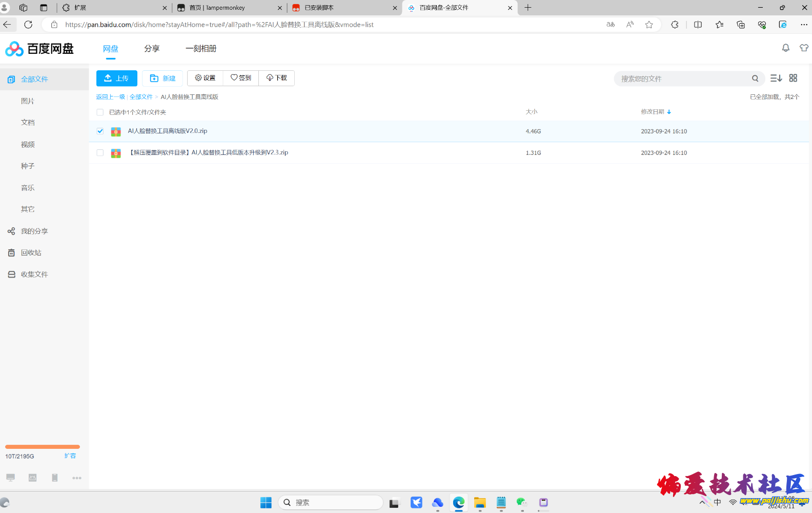The width and height of the screenshot is (812, 513).
Task: Open Recycle Bin in sidebar
Action: point(31,253)
